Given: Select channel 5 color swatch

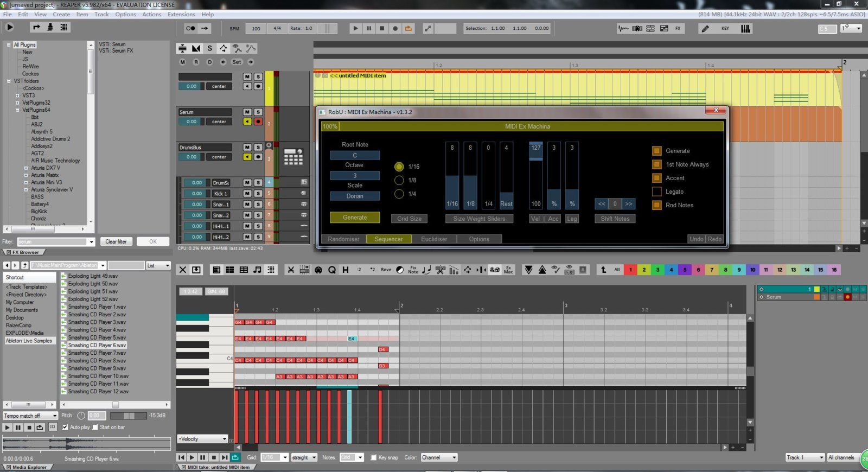Looking at the screenshot, I should tap(685, 270).
